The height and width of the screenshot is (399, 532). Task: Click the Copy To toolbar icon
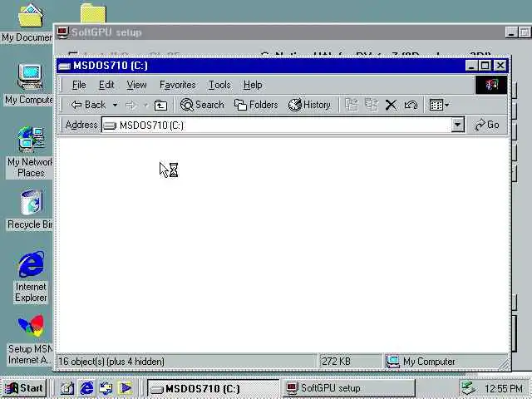point(372,105)
